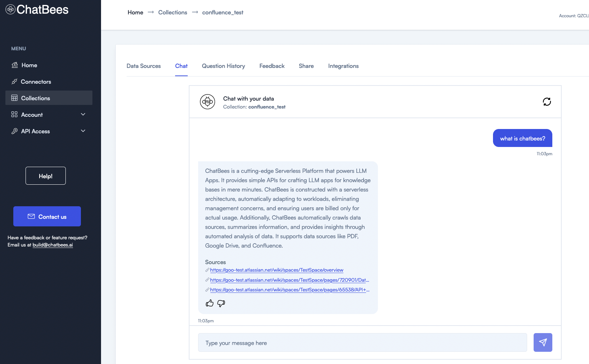This screenshot has height=364, width=589.
Task: Click the Help! button
Action: click(x=46, y=176)
